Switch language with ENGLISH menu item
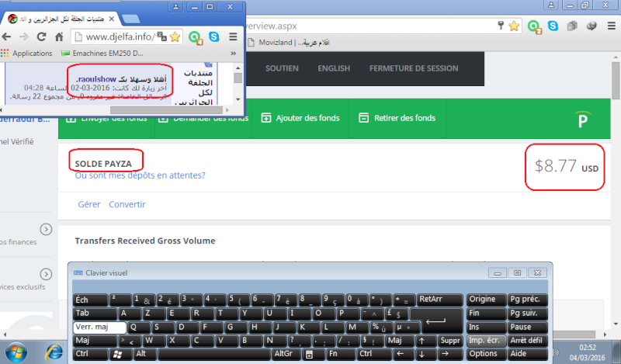 point(334,68)
